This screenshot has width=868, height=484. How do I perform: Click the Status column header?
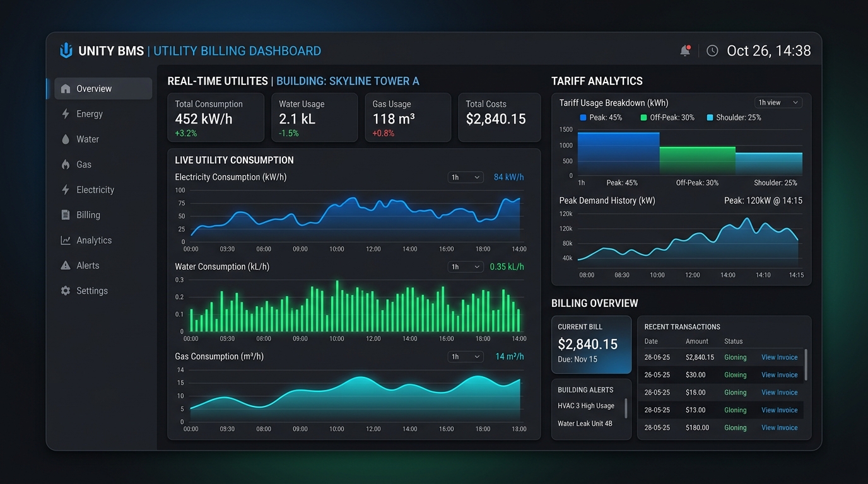[734, 341]
